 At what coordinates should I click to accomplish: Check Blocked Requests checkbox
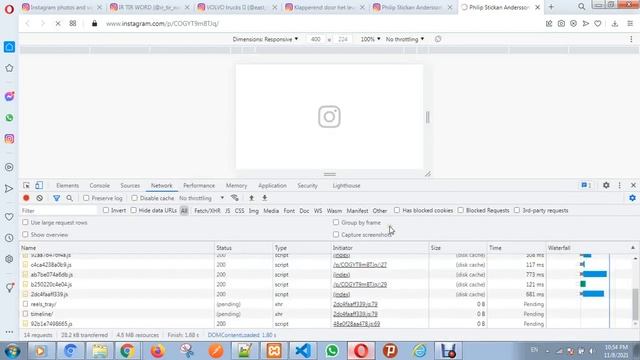[460, 210]
